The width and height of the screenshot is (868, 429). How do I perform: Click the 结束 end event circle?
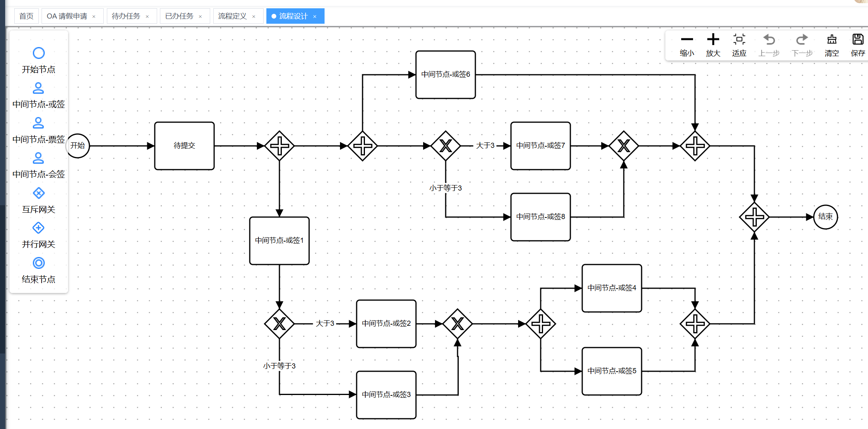click(825, 217)
